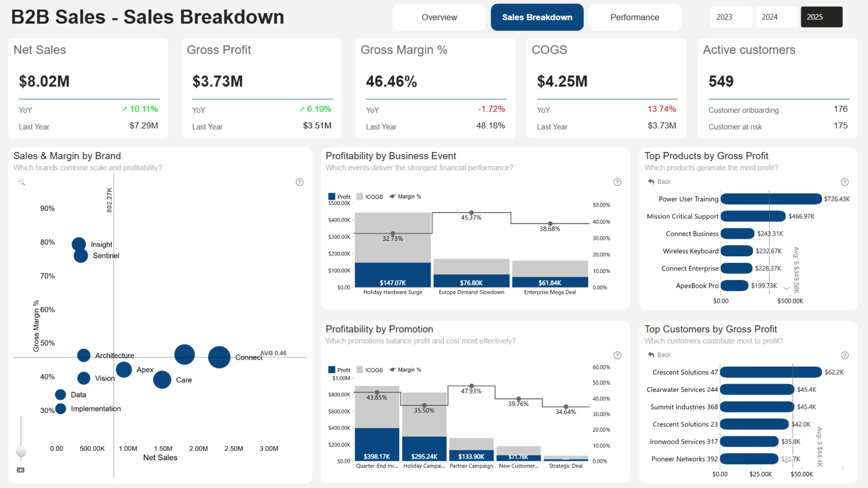
Task: Click the Wireless Keyboard bar
Action: point(737,251)
